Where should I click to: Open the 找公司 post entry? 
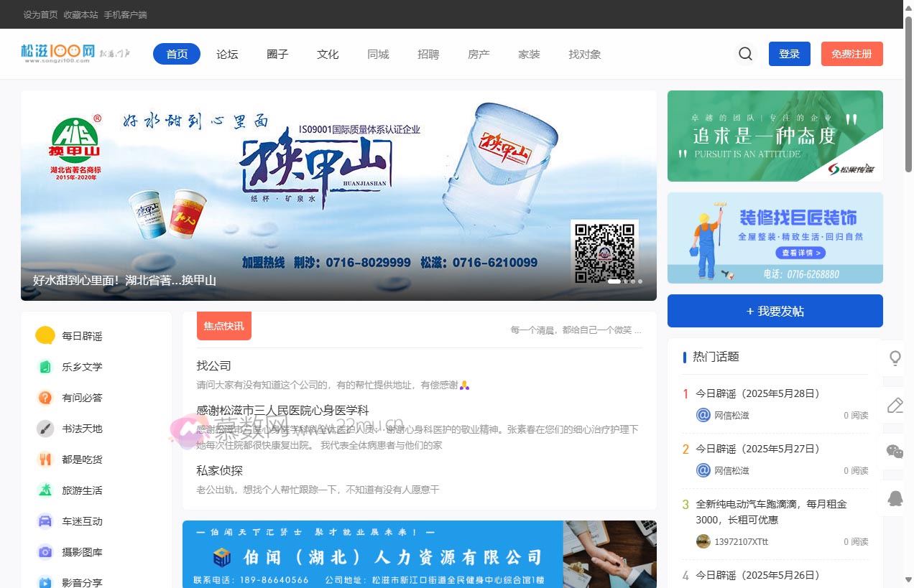click(x=213, y=365)
